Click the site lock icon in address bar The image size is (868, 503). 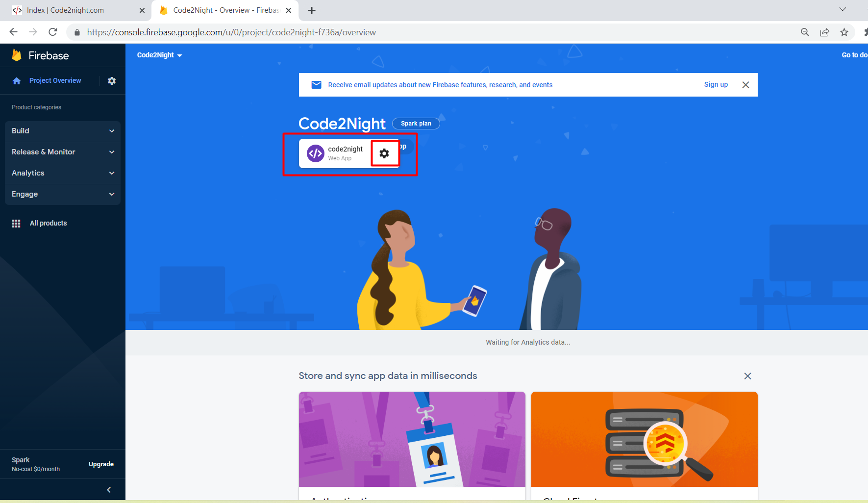(77, 32)
